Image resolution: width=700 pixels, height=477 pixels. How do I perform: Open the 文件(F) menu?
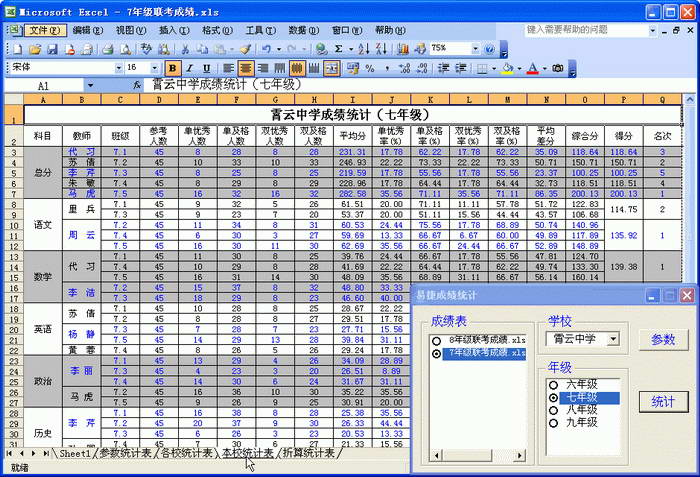coord(45,30)
